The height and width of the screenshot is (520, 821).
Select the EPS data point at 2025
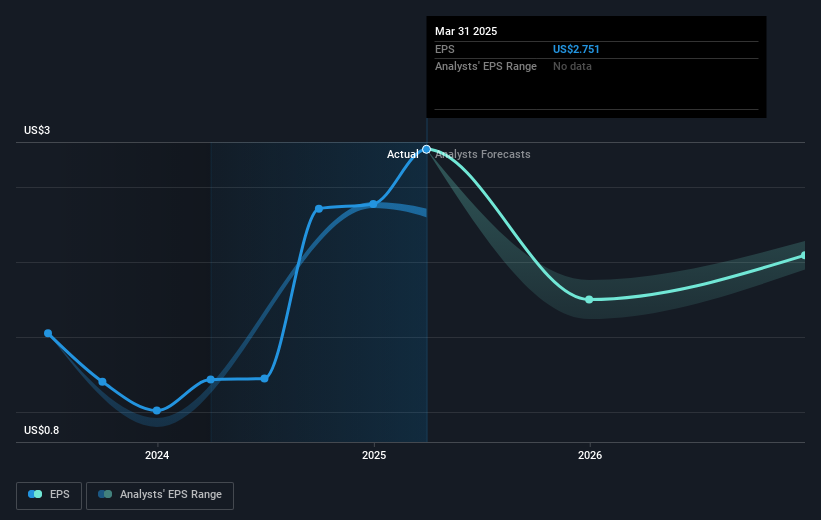tap(373, 204)
